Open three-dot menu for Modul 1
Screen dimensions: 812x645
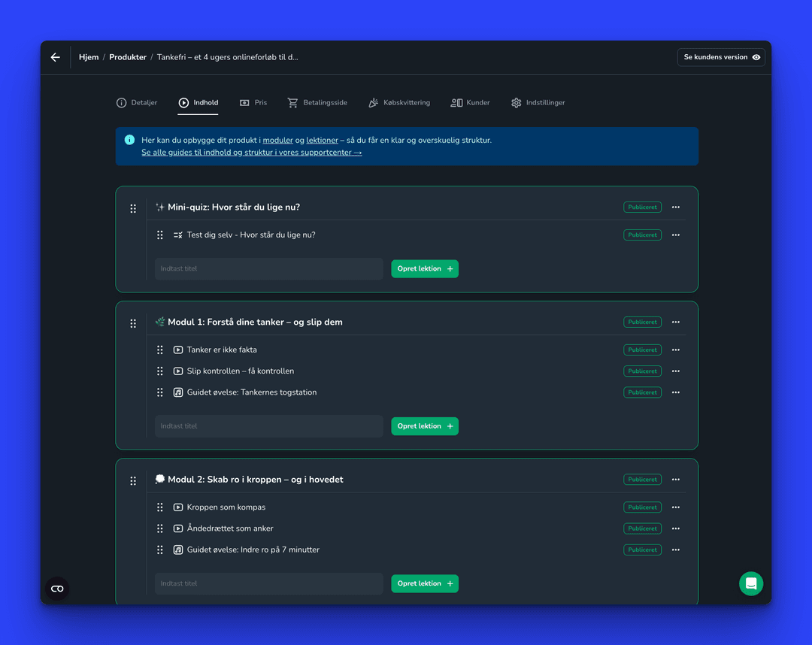(676, 322)
